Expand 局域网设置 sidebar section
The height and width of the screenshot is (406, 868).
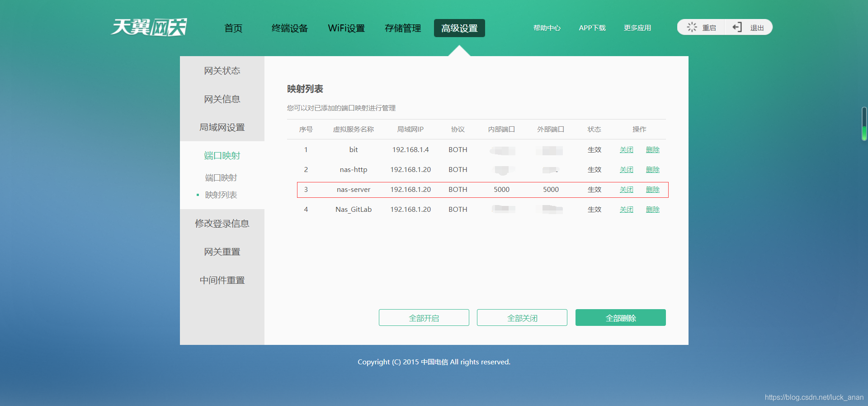point(222,127)
